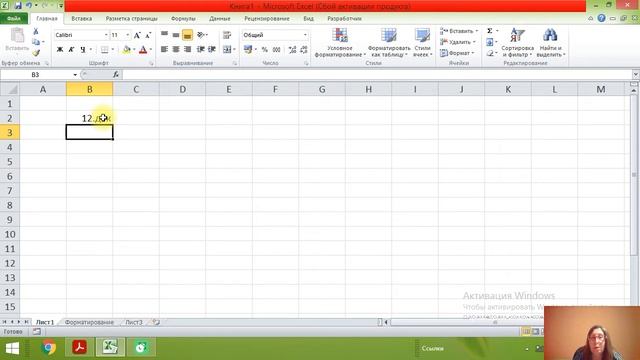
Task: Open the Name Box B3 dropdown
Action: pos(75,75)
